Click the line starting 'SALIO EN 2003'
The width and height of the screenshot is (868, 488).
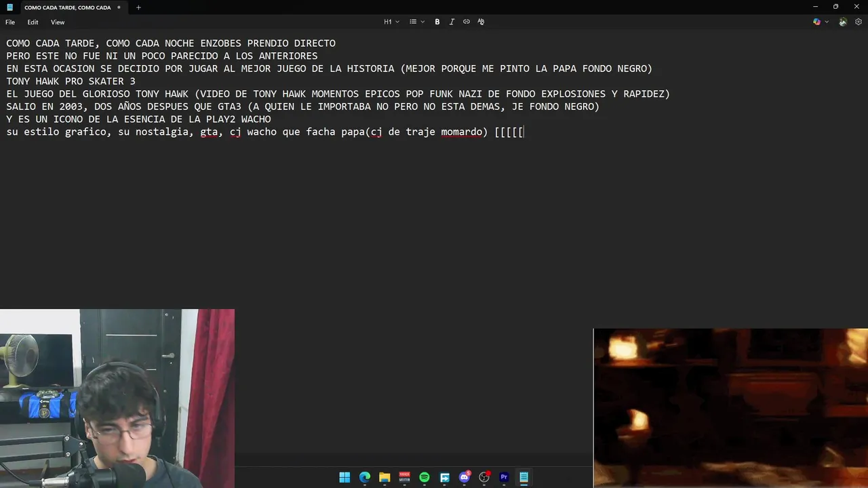point(303,106)
